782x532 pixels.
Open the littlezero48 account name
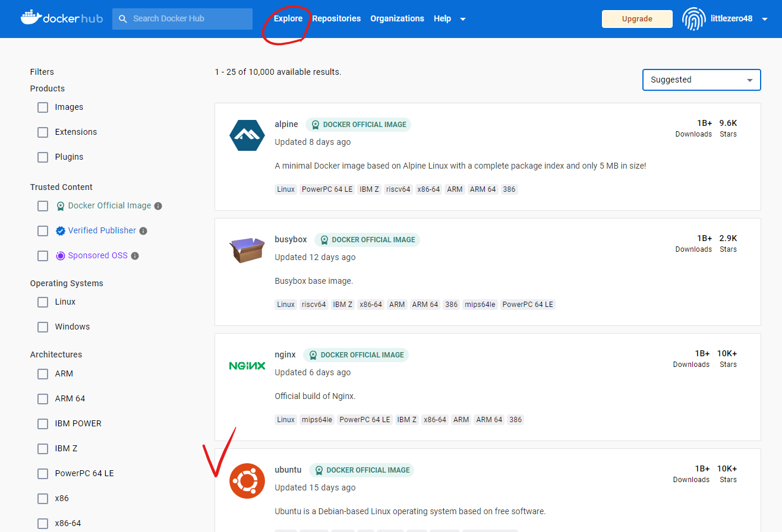(731, 18)
